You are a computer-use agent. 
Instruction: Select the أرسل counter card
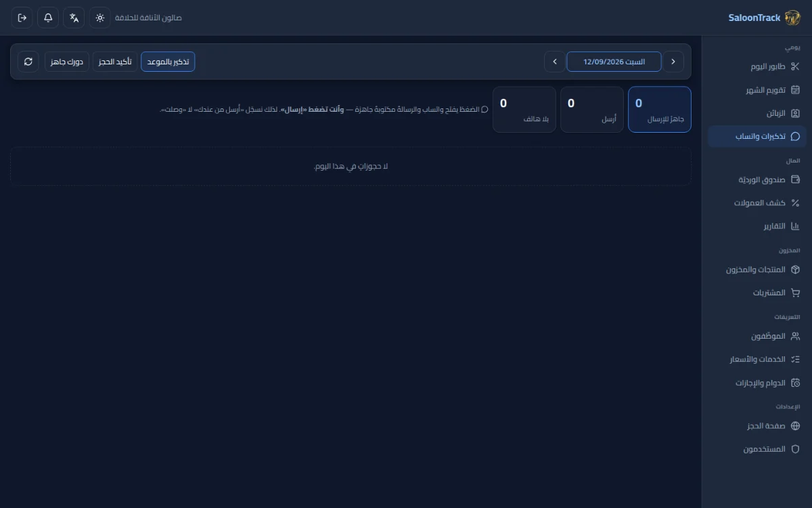point(592,109)
